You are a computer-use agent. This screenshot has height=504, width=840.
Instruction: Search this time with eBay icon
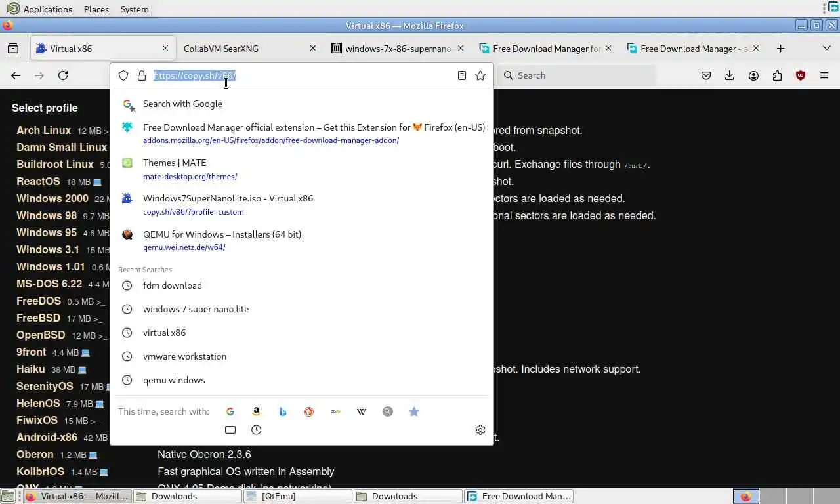point(335,411)
